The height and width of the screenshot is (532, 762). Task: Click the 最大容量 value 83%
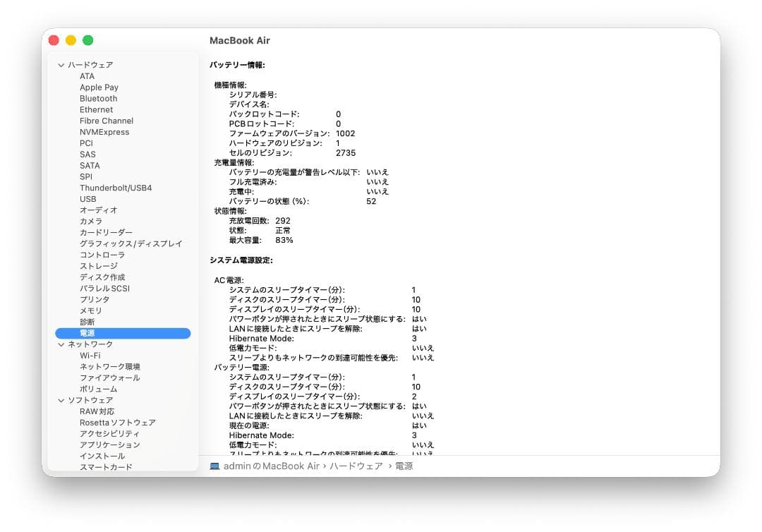[x=284, y=241]
